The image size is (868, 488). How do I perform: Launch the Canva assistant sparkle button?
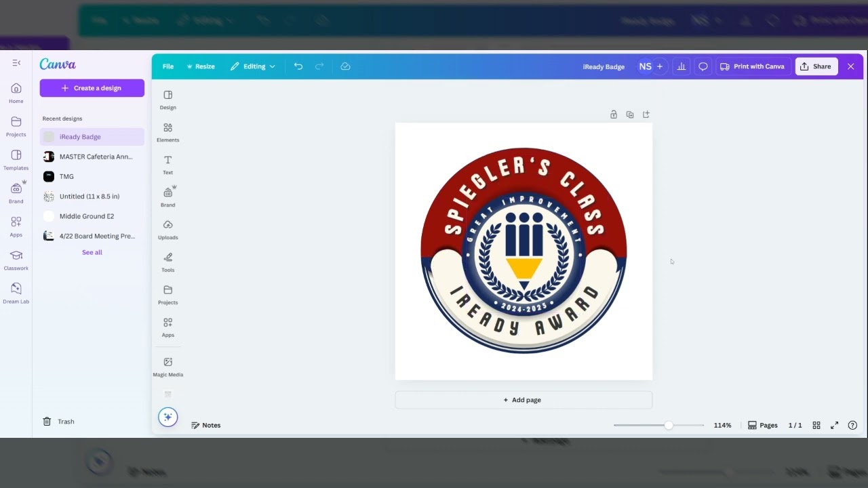coord(168,417)
